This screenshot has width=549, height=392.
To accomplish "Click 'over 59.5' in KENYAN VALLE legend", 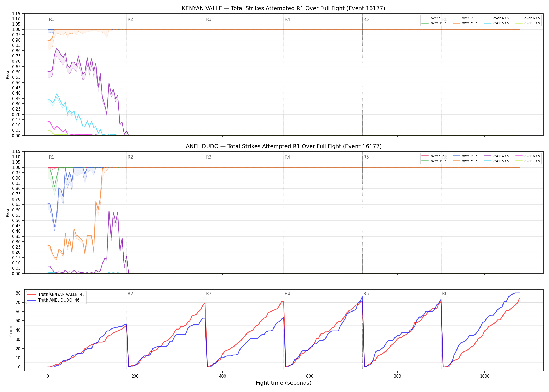I will [501, 23].
